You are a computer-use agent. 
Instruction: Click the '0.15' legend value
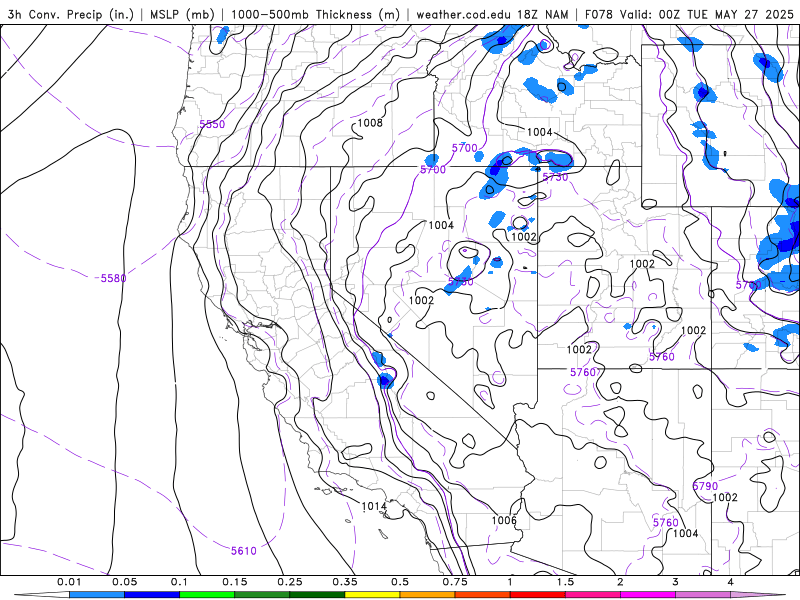(x=235, y=582)
